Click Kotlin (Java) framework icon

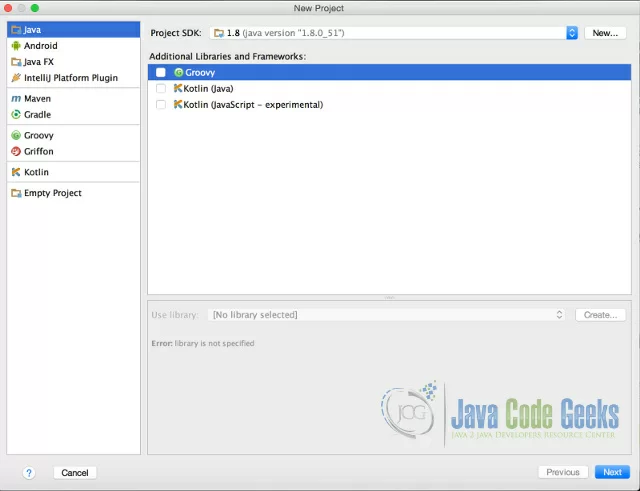click(178, 88)
